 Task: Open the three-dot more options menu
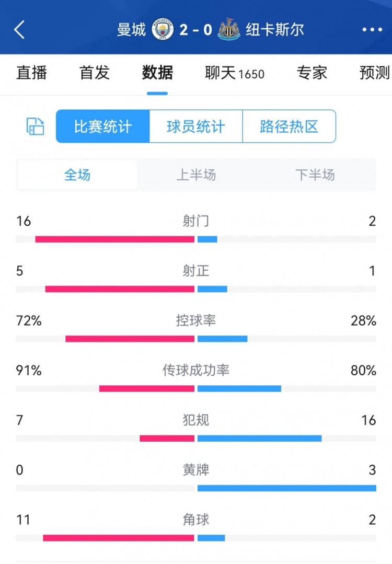372,30
